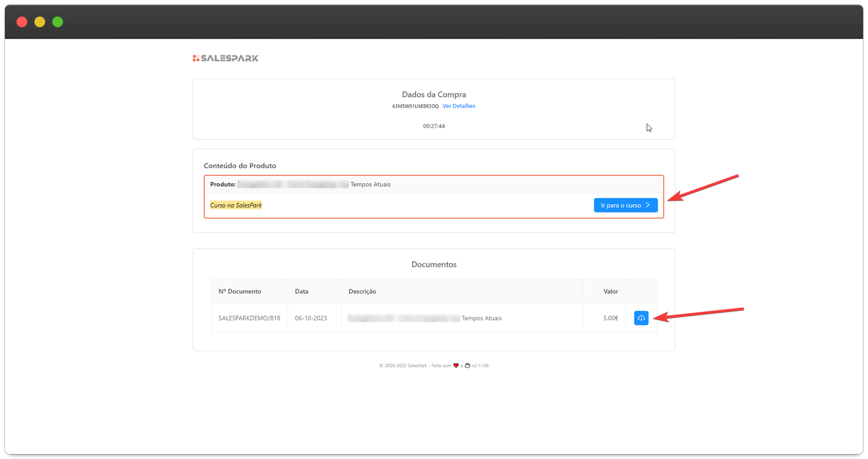The image size is (868, 459).
Task: Download the invoice with cloud icon button
Action: coord(641,318)
